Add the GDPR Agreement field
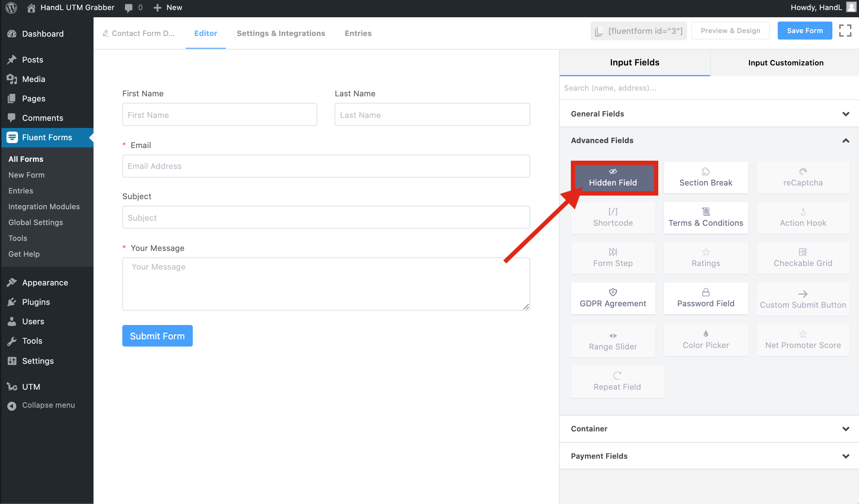 [613, 298]
